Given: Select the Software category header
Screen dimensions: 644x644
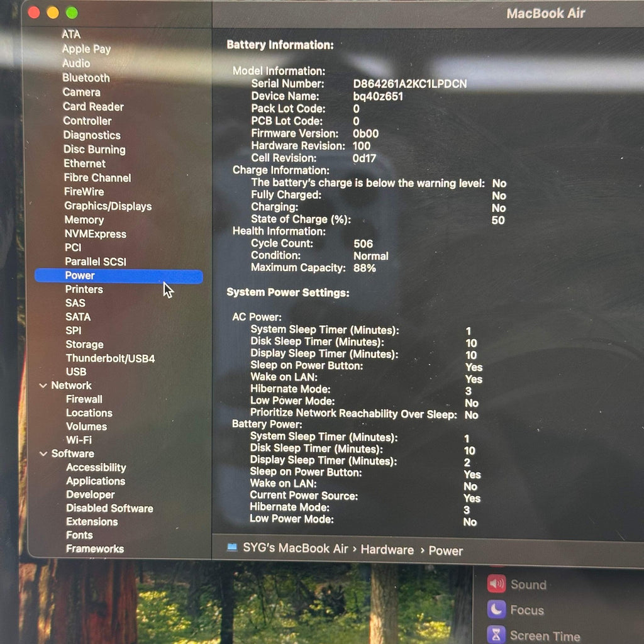Looking at the screenshot, I should [x=73, y=453].
